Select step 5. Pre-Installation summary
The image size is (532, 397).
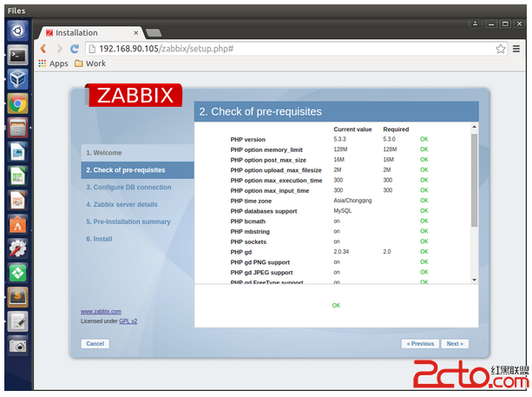click(x=128, y=222)
